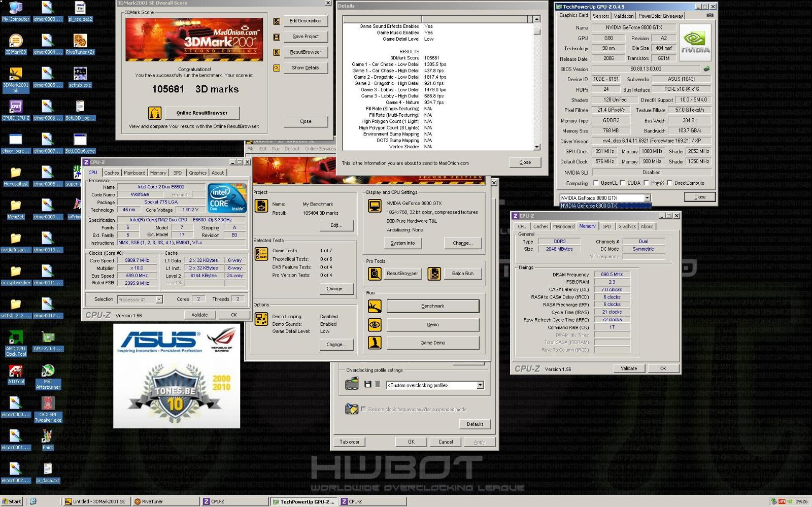Launch setfsb.exe desktop icon
812x507 pixels.
coord(80,77)
